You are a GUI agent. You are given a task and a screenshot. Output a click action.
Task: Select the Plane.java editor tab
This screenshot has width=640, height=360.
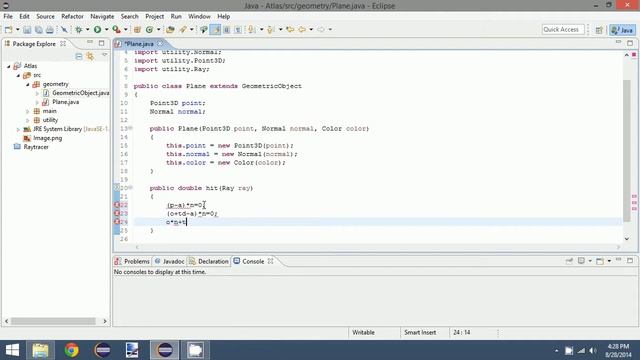[139, 44]
